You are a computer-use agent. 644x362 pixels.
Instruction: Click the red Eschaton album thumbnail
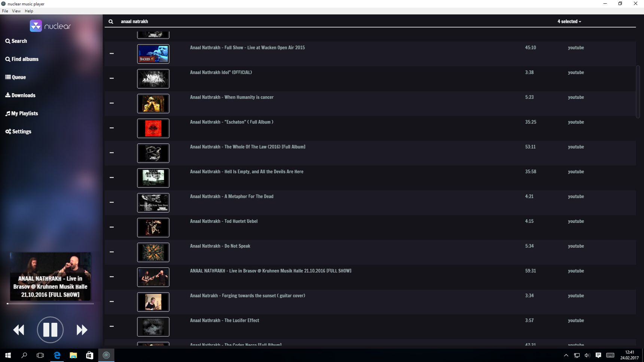(153, 128)
